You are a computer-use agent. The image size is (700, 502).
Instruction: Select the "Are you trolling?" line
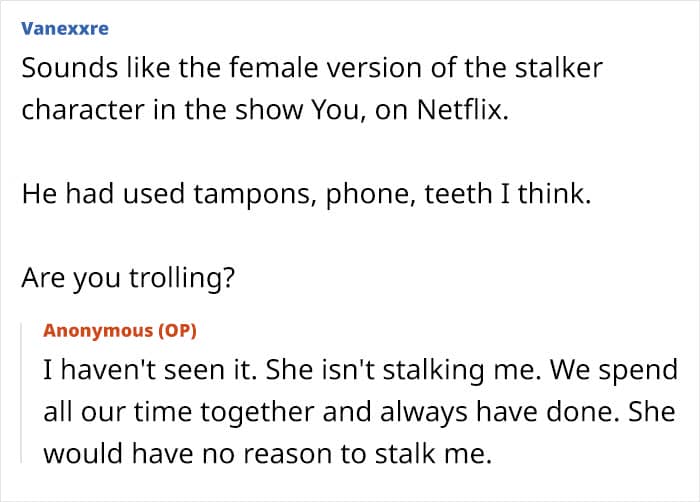tap(128, 276)
